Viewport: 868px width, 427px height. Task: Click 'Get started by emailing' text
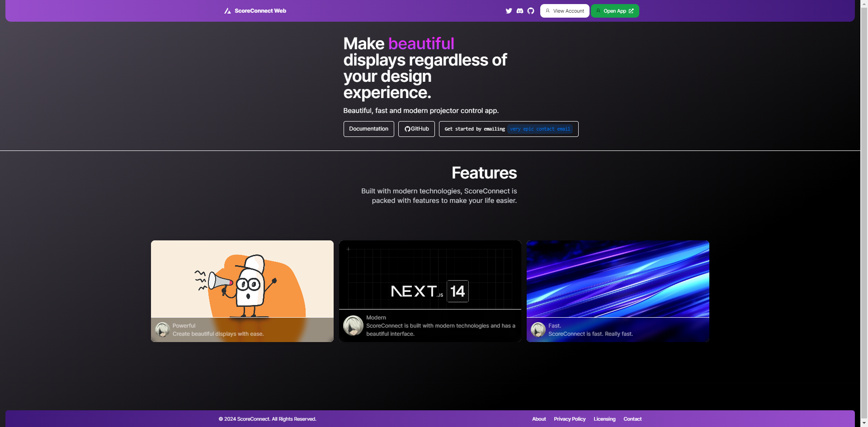point(475,129)
